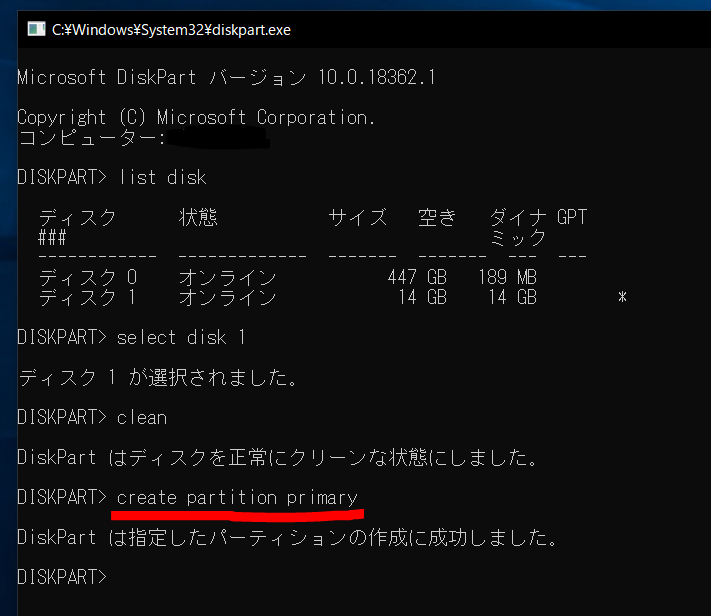Image resolution: width=711 pixels, height=616 pixels.
Task: Click the 'GPT' column header
Action: [x=572, y=217]
